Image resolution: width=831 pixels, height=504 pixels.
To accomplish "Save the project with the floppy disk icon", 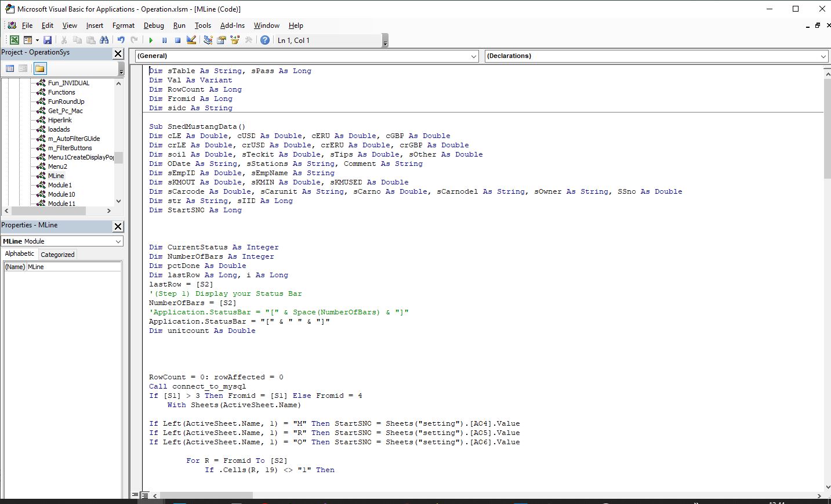I will click(x=48, y=40).
